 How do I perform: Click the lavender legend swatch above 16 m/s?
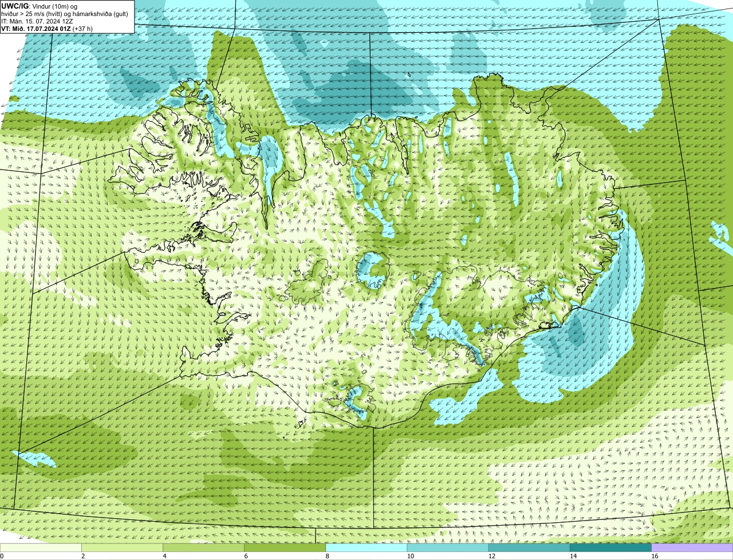pos(692,548)
